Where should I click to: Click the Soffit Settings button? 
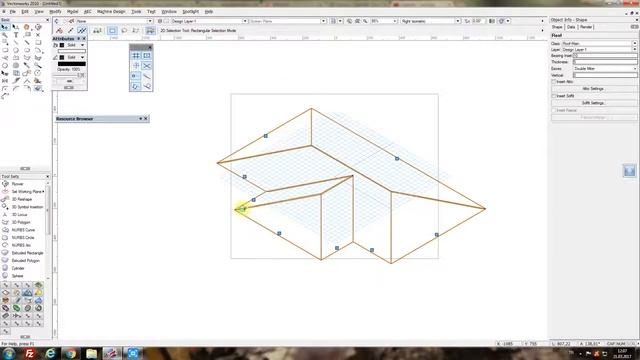pos(593,103)
